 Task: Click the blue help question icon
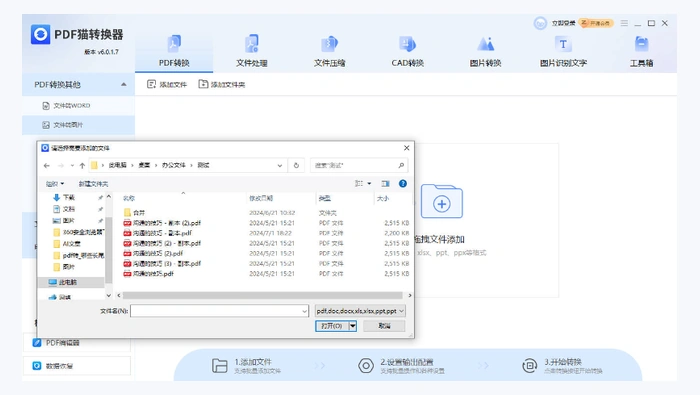coord(403,183)
